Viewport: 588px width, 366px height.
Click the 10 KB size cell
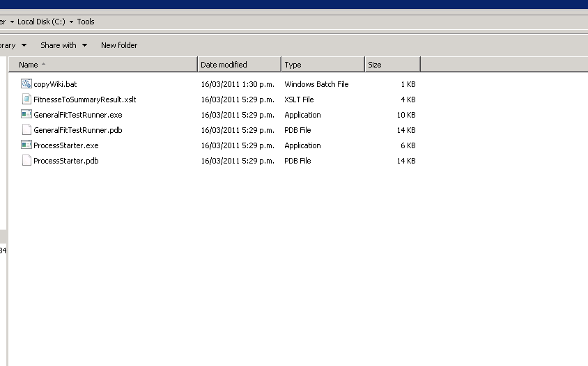pyautogui.click(x=406, y=115)
